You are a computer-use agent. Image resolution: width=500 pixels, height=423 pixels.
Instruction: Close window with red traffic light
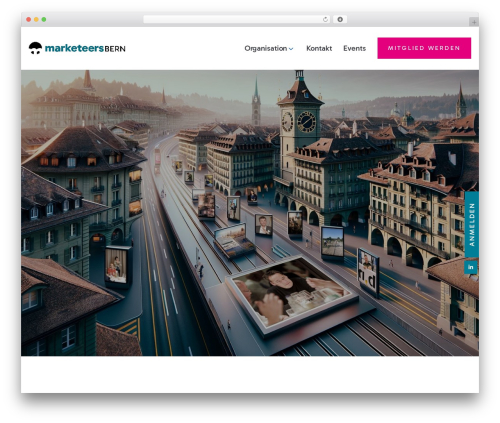29,19
